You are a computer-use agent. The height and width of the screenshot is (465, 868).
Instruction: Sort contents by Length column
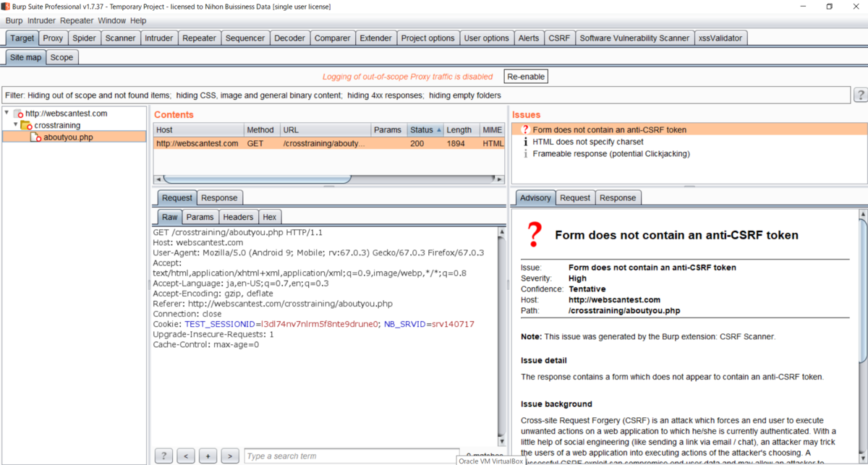pos(461,130)
